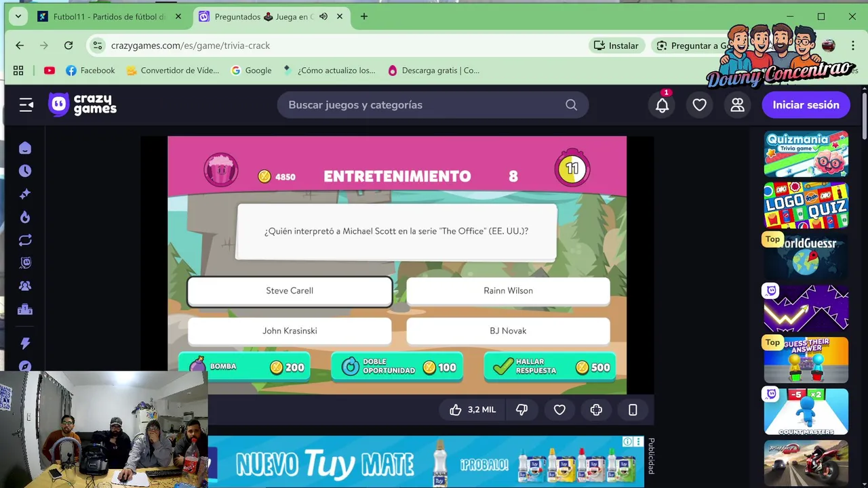The height and width of the screenshot is (488, 868).
Task: Select the Preguntados browser tab
Action: pyautogui.click(x=271, y=17)
